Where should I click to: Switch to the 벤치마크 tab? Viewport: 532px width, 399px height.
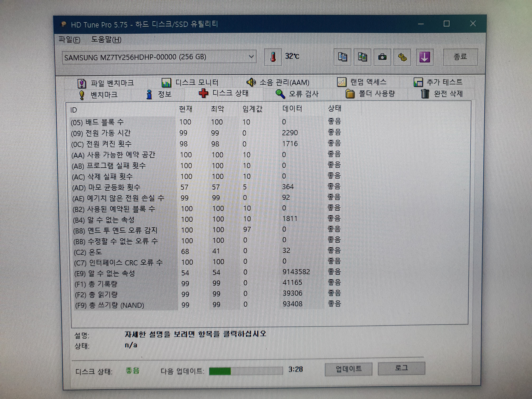[98, 95]
